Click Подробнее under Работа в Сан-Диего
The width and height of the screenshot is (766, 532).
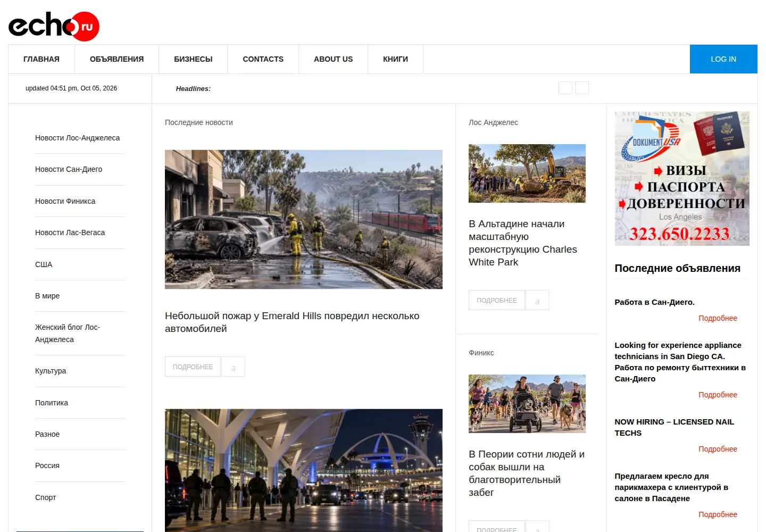pos(718,318)
